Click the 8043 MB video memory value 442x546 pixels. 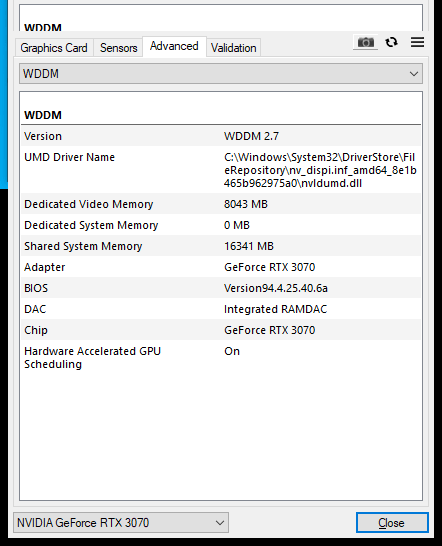coord(246,204)
